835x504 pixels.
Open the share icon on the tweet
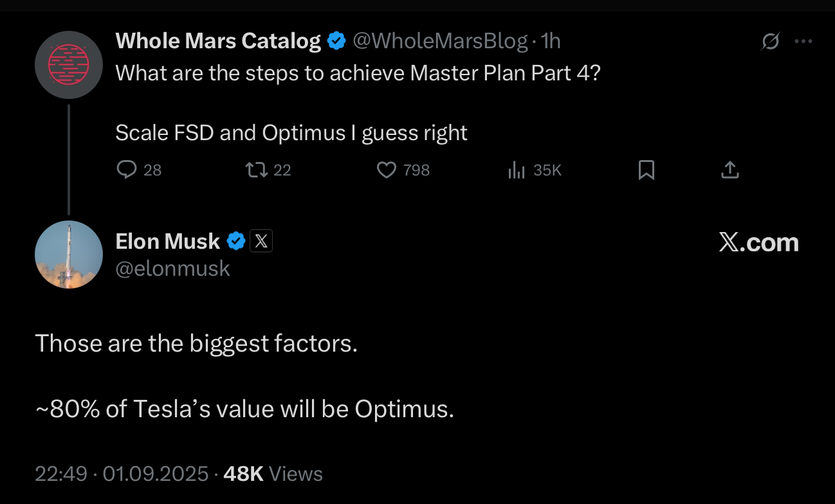coord(729,170)
